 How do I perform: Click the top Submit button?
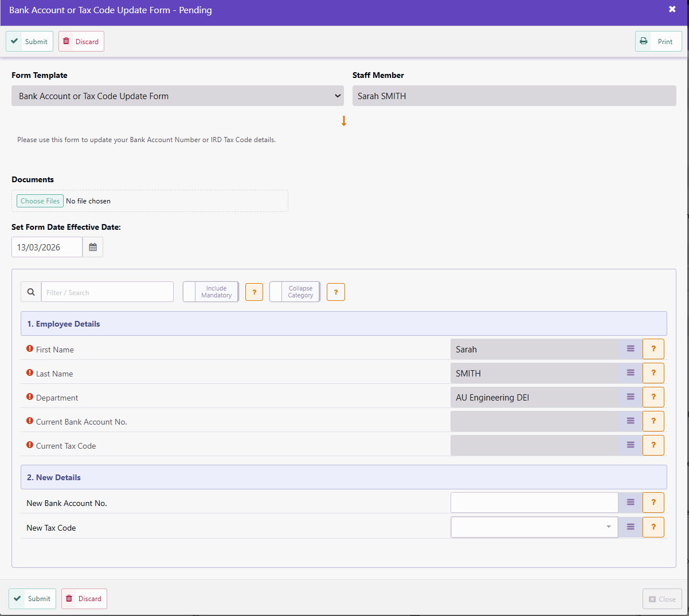29,41
